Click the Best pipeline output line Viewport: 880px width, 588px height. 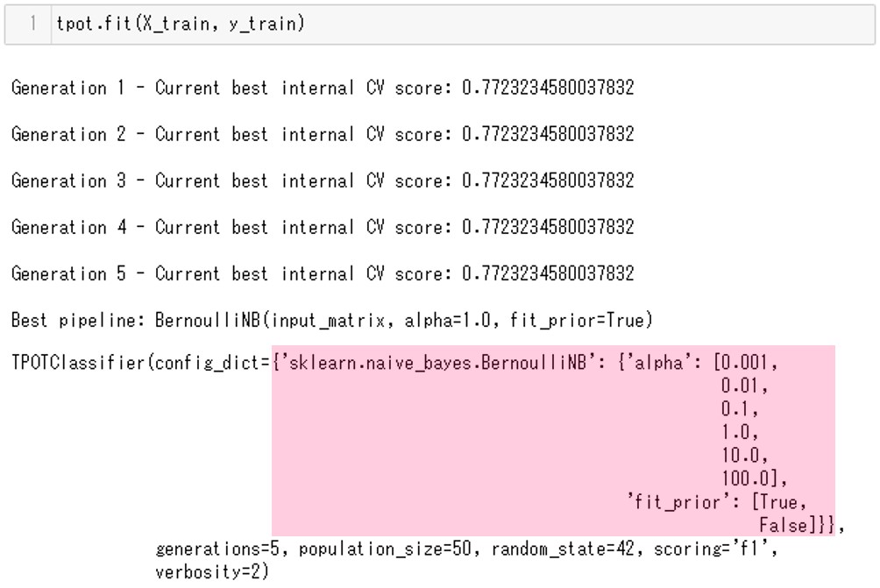point(331,321)
